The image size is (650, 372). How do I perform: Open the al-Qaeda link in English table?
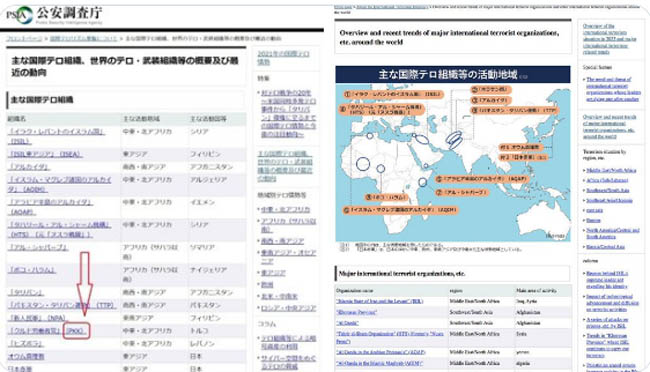pyautogui.click(x=347, y=323)
